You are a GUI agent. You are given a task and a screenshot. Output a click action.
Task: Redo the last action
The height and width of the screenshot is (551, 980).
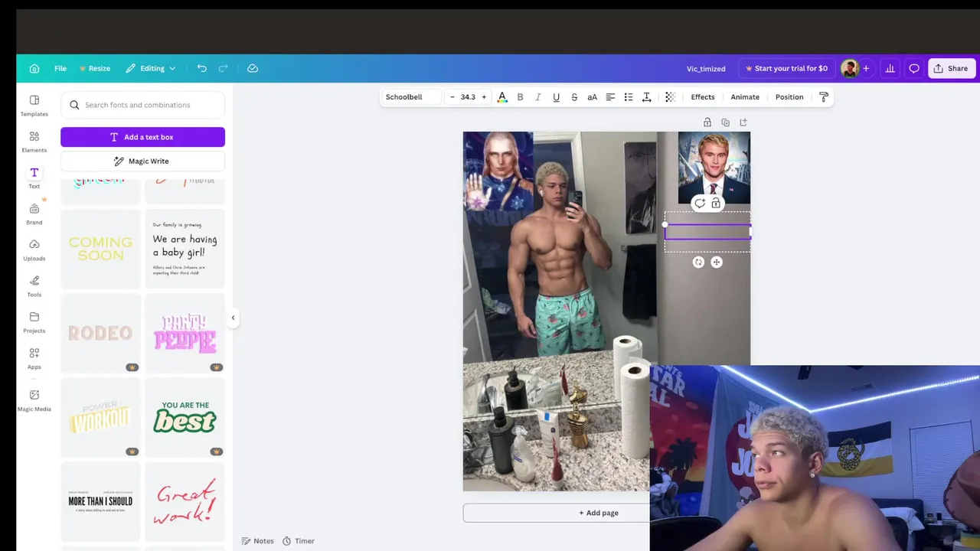click(x=224, y=68)
